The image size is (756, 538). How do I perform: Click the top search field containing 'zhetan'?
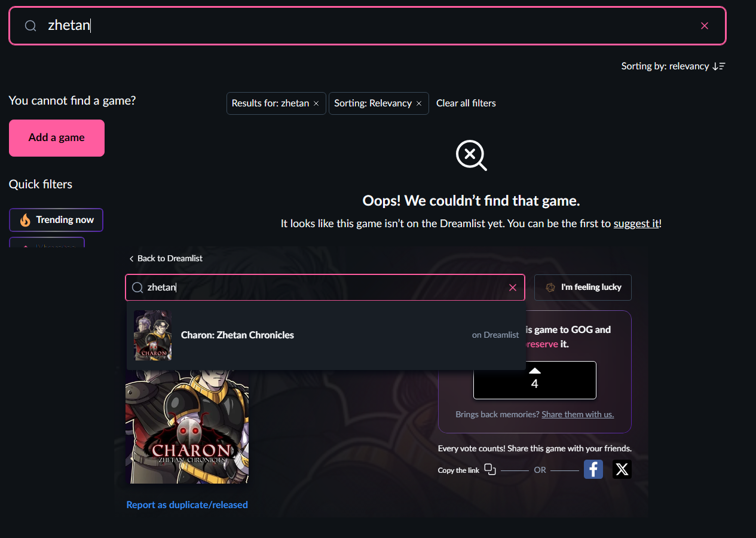tap(368, 26)
